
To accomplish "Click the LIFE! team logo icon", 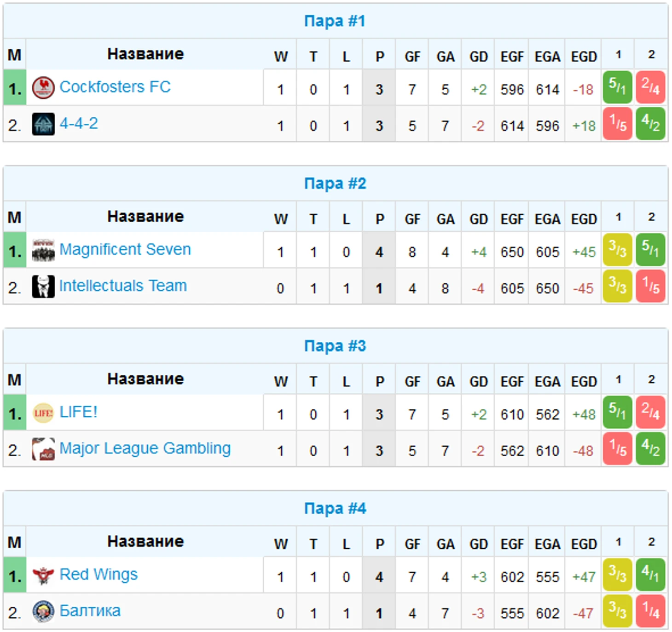I will tap(43, 413).
